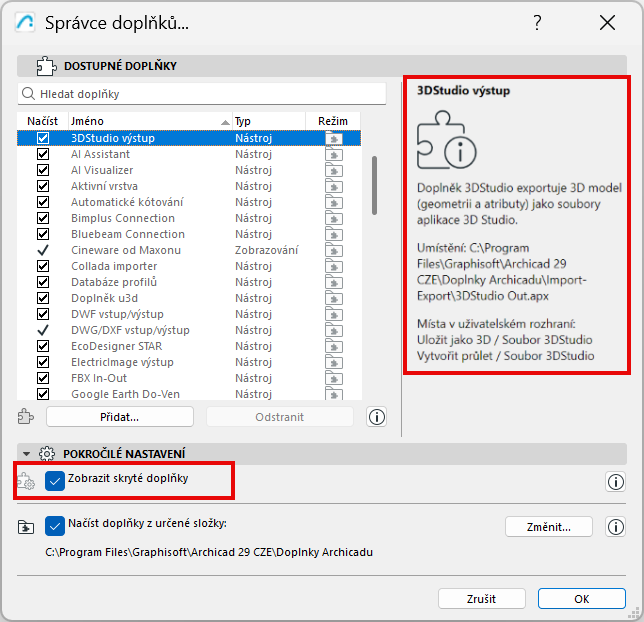Click the mode icon for EcoDesigner STAR
644x622 pixels.
point(334,346)
